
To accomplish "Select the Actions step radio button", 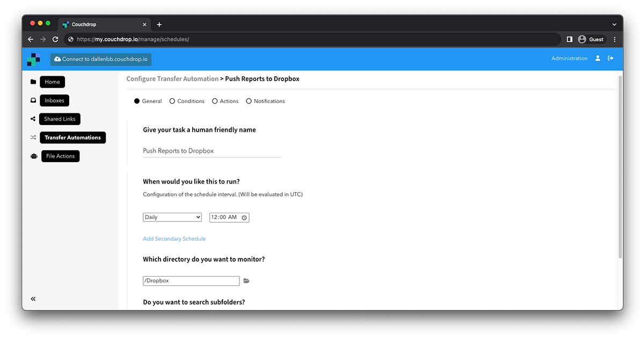I will 215,101.
